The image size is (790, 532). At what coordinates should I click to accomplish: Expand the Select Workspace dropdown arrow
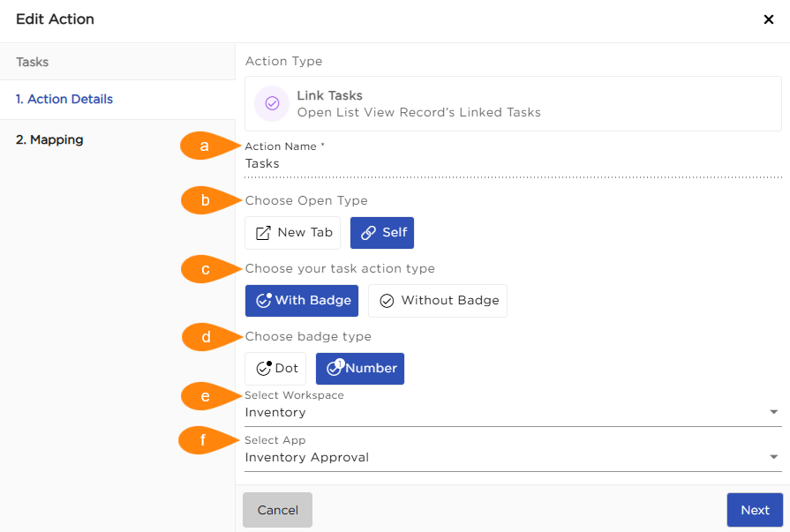point(773,412)
